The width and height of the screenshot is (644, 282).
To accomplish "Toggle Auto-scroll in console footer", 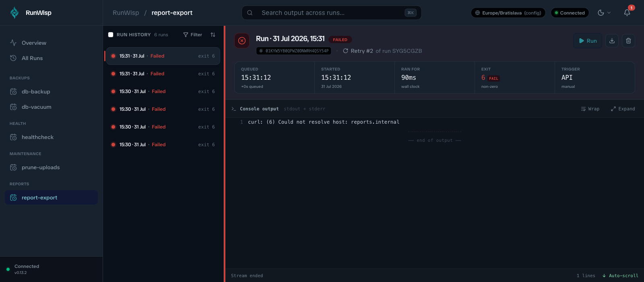I will (x=620, y=276).
